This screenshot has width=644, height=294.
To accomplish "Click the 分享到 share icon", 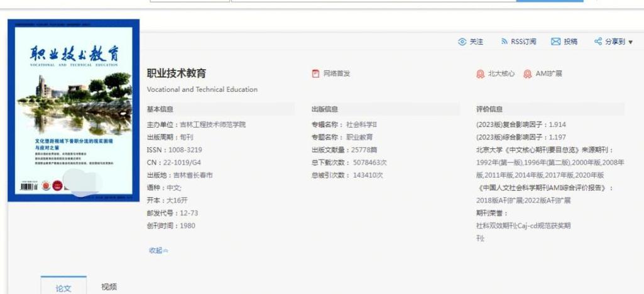I will [x=598, y=41].
